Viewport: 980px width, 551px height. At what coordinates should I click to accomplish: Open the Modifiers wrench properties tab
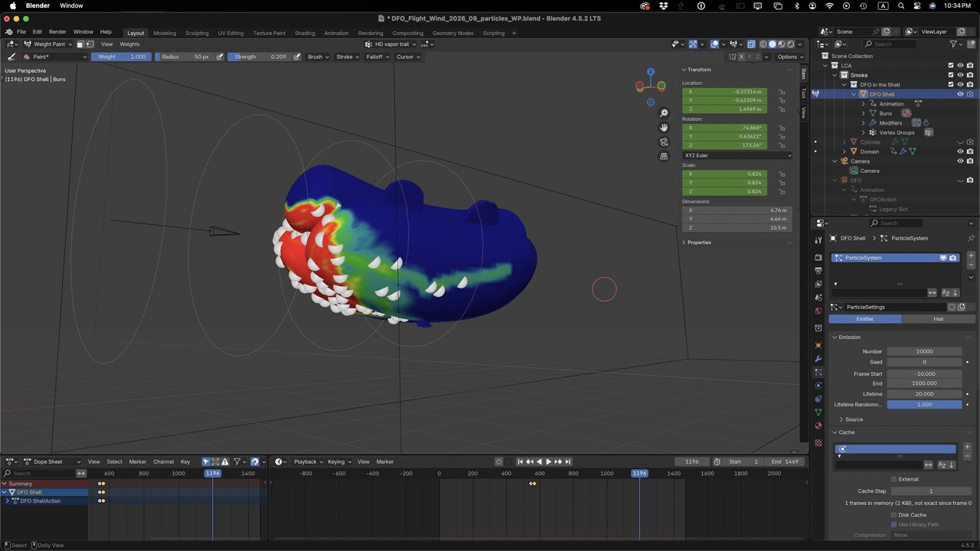[x=818, y=359]
